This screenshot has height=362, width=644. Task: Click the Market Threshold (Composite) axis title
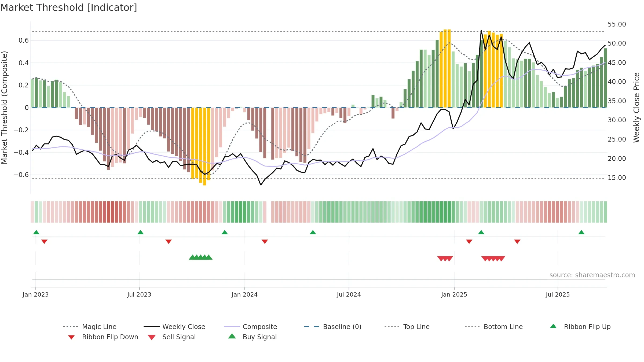pyautogui.click(x=4, y=108)
